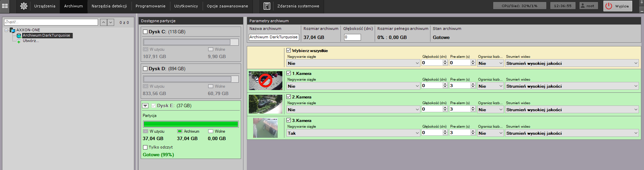
Task: Toggle the Tylko odczyt checkbox
Action: pos(145,147)
